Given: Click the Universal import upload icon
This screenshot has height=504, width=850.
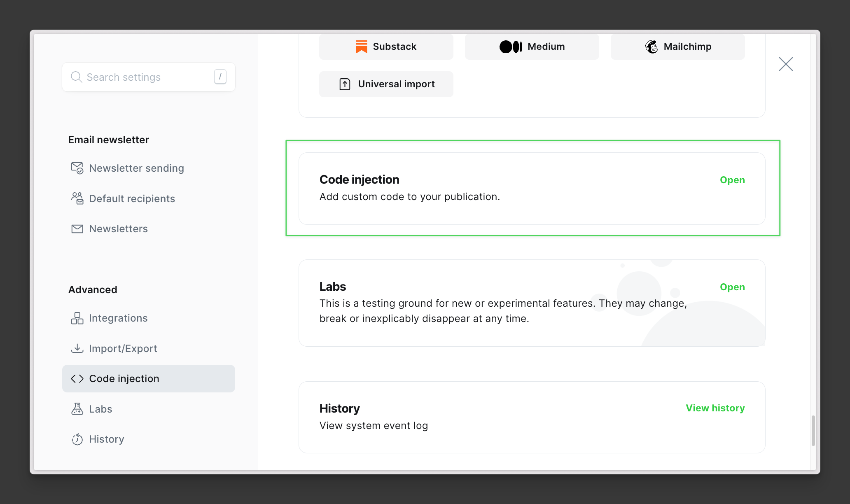Looking at the screenshot, I should click(344, 84).
